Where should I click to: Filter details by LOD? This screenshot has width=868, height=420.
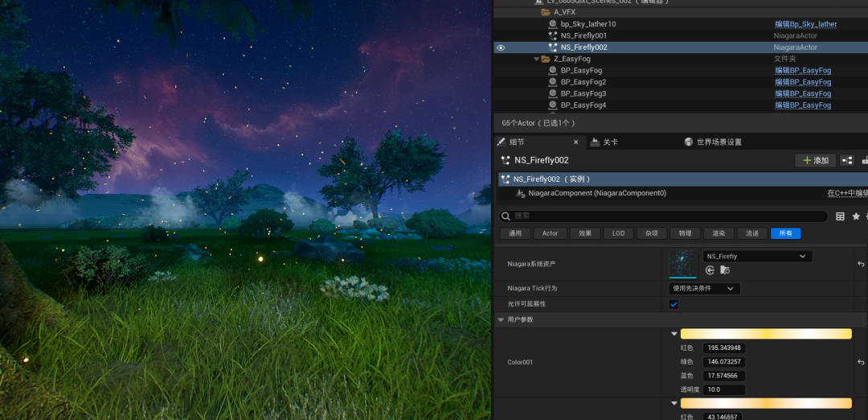(618, 234)
